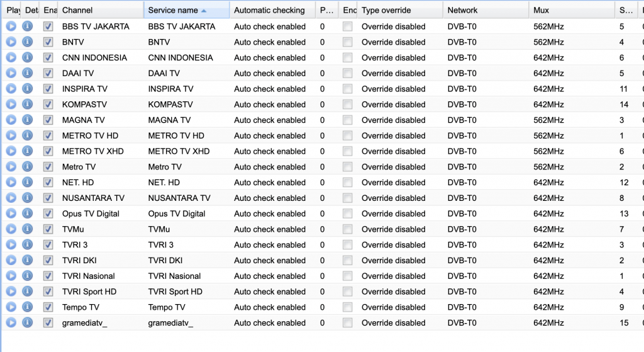Click Auto check enabled for gramediatv_
This screenshot has width=644, height=352.
click(x=270, y=323)
